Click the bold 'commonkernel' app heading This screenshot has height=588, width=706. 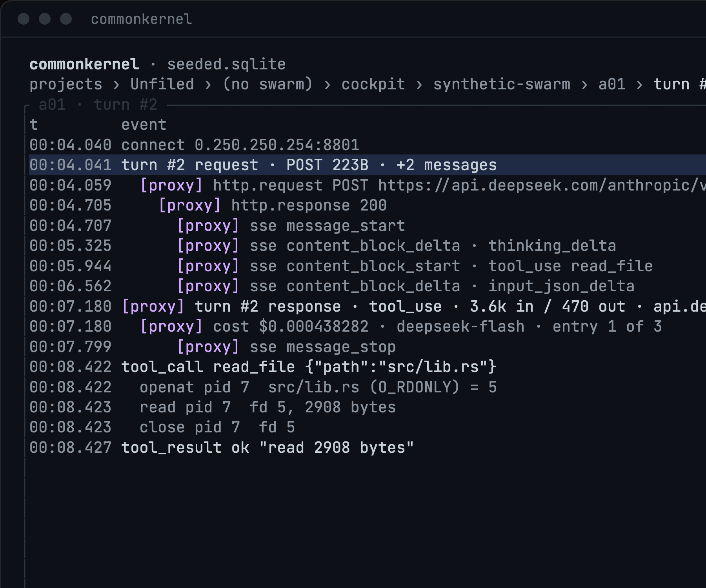point(84,64)
